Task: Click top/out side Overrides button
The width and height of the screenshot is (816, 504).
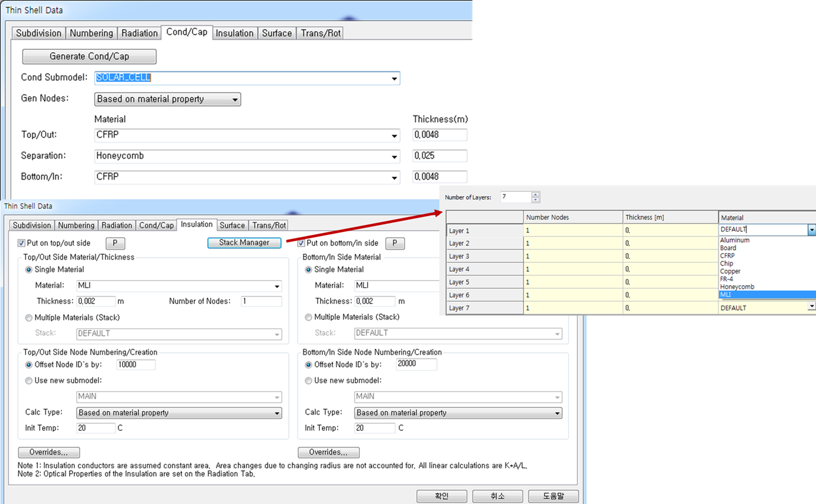Action: click(49, 452)
